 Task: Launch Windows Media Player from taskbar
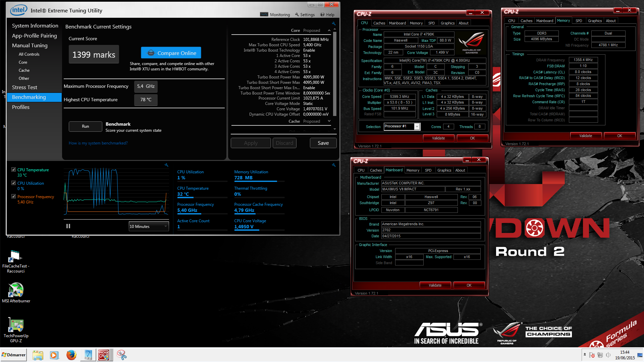54,355
